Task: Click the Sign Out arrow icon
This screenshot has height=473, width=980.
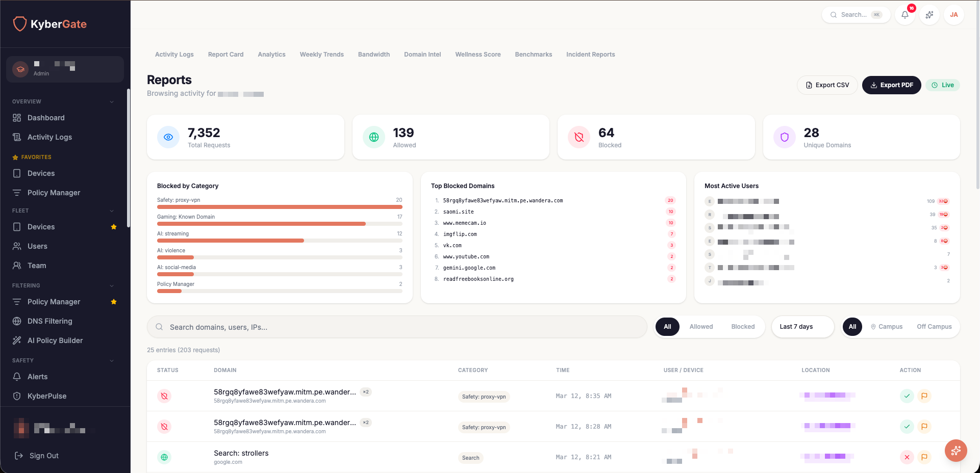Action: (x=19, y=456)
